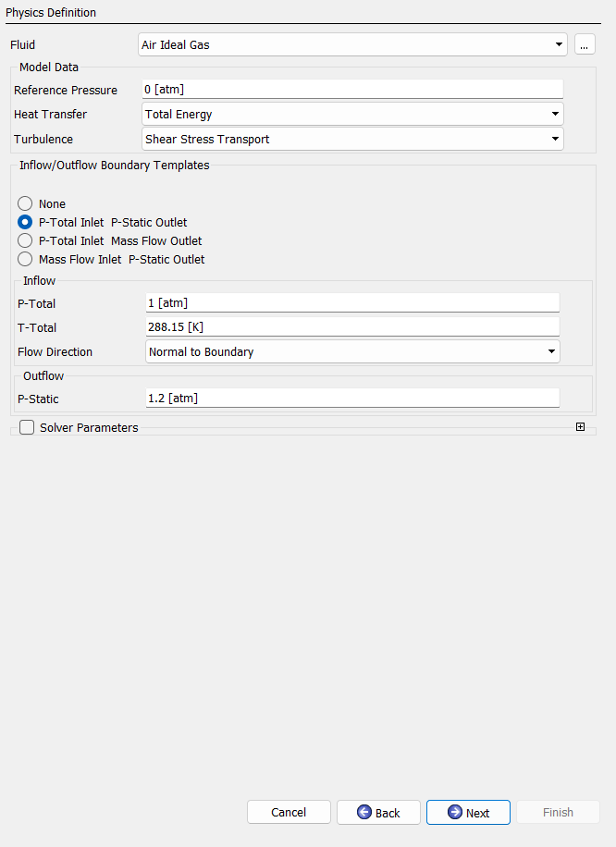This screenshot has height=847, width=616.
Task: Click the T-Total temperature field
Action: click(x=352, y=326)
